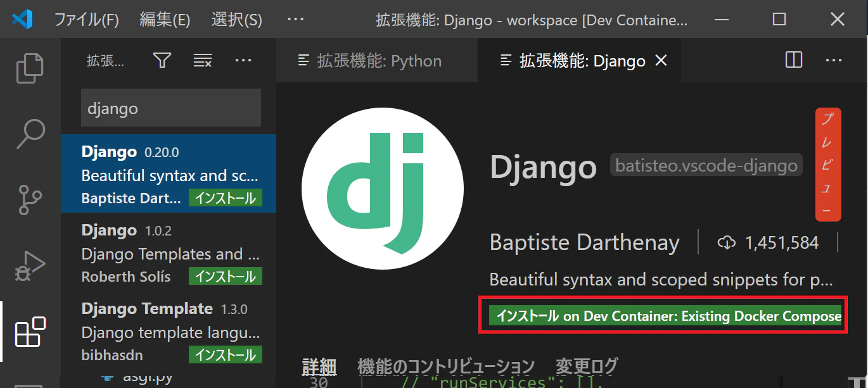
Task: Open the Search view in activity bar
Action: pyautogui.click(x=30, y=134)
